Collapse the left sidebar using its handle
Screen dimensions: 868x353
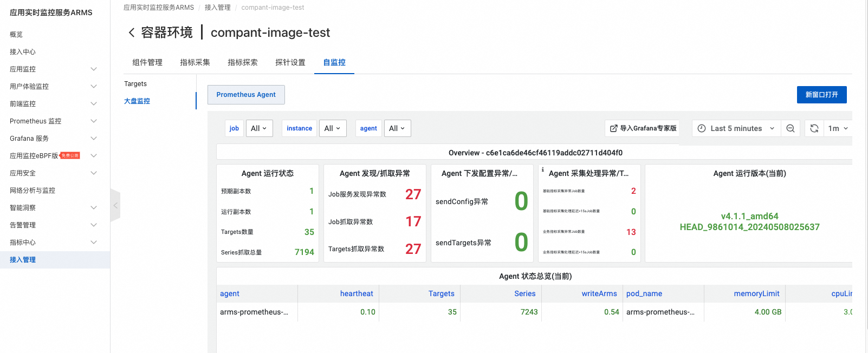(x=115, y=205)
